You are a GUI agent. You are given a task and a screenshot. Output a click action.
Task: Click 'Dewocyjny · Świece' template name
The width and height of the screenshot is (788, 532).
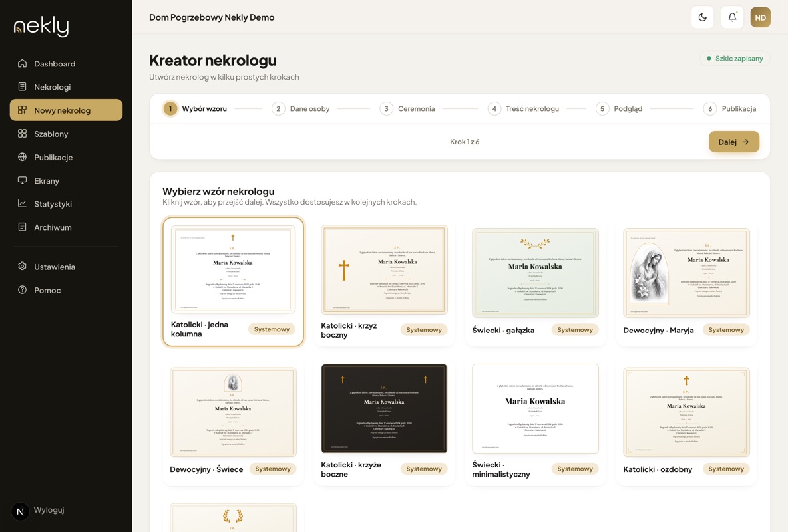(x=206, y=469)
